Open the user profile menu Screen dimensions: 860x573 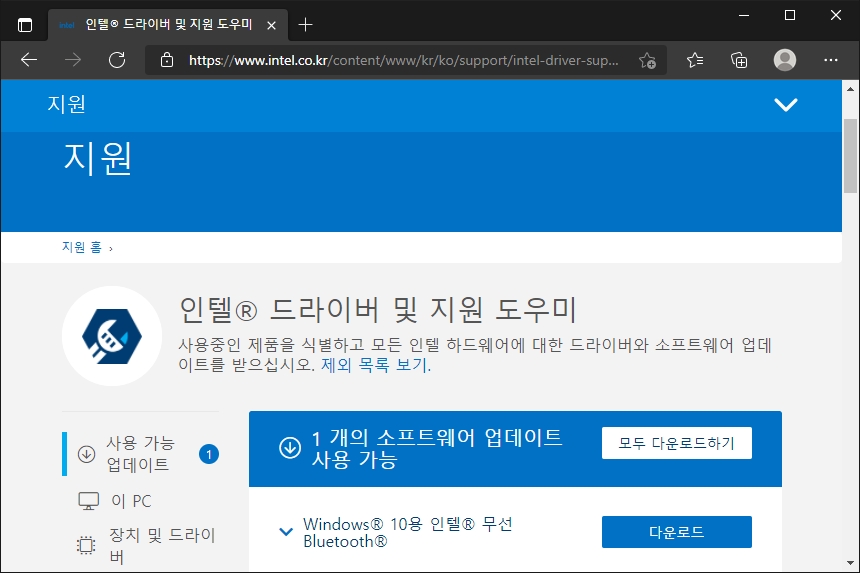[785, 60]
